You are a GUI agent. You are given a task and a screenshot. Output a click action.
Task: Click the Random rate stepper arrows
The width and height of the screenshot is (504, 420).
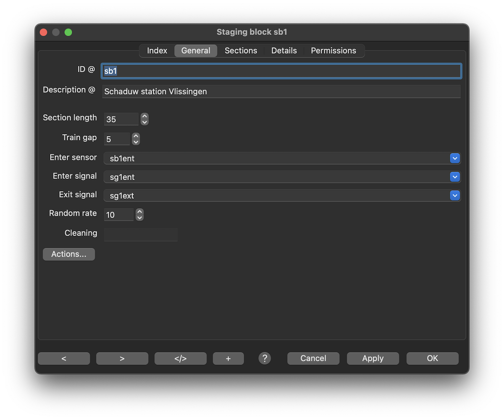point(140,215)
